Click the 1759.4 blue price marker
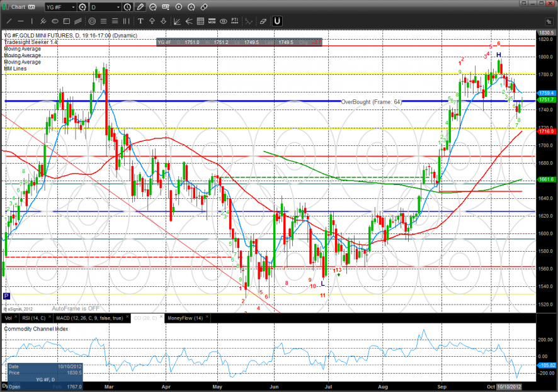This screenshot has height=392, width=558. (546, 92)
